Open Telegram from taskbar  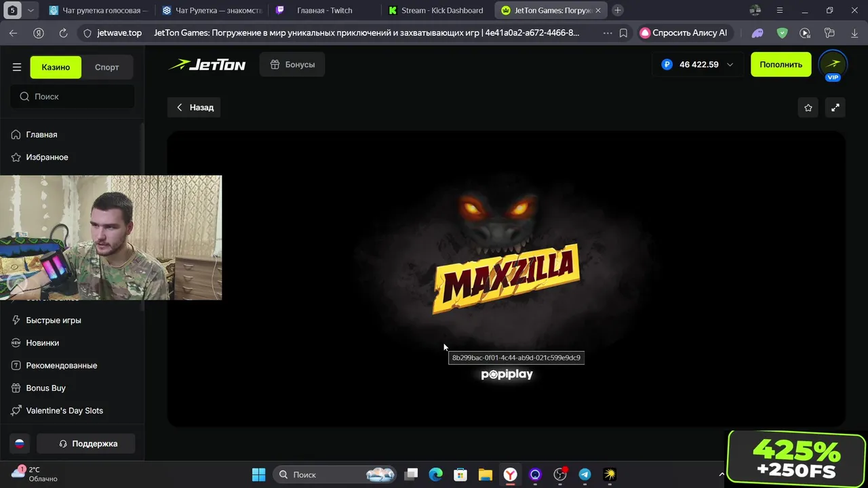585,474
